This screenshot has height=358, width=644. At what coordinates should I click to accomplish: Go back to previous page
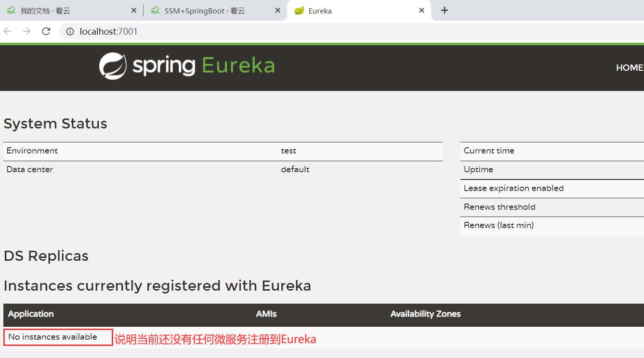click(x=8, y=31)
